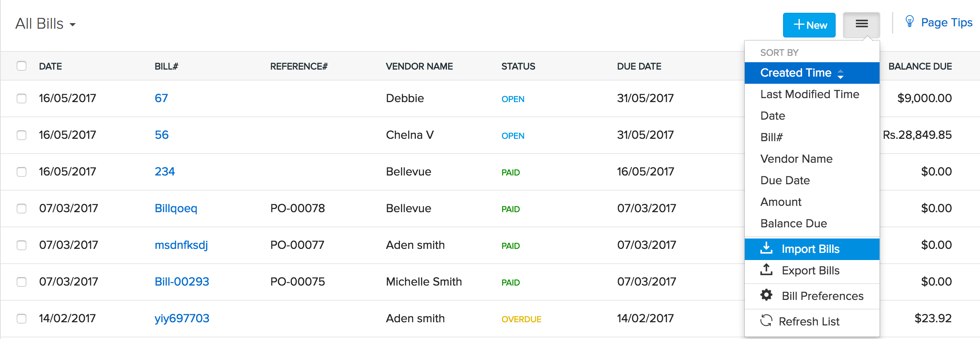Screen dimensions: 980x339
Task: Open bill number 234 link
Action: (x=165, y=171)
